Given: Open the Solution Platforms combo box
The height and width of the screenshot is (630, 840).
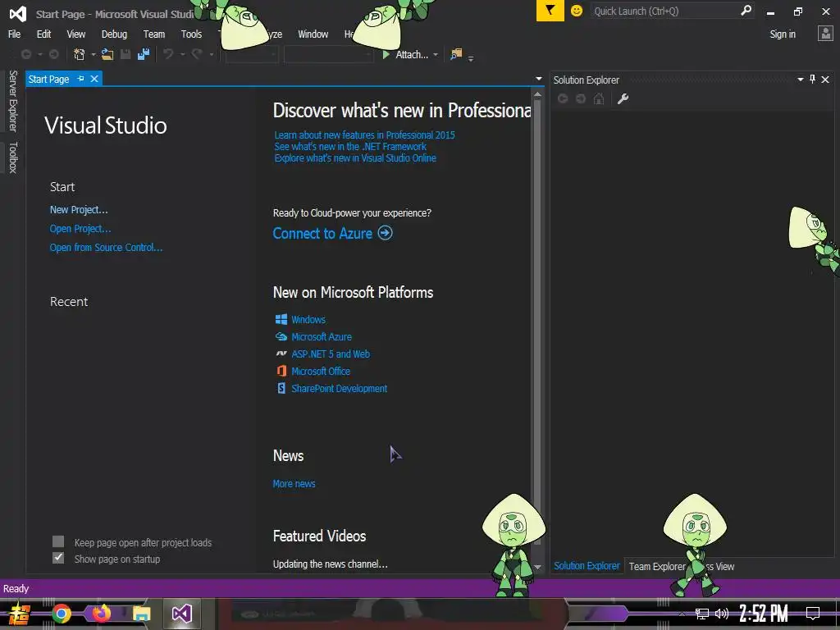Looking at the screenshot, I should point(328,54).
